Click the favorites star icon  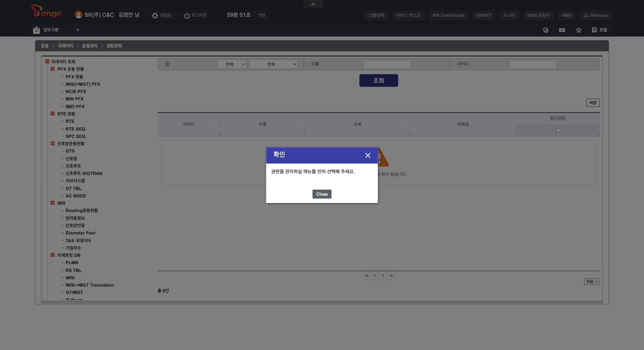coord(579,30)
